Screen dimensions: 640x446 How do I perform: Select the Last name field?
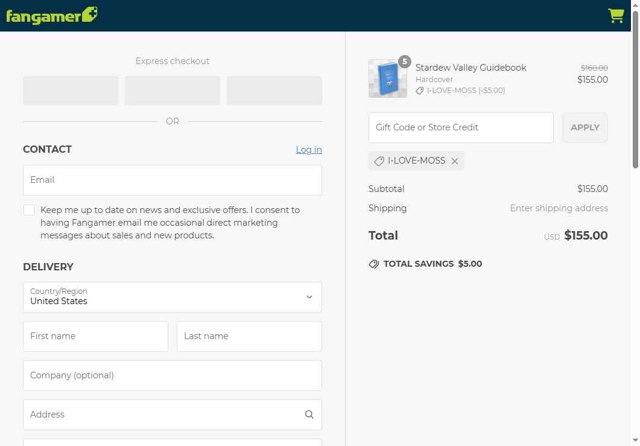tap(249, 336)
